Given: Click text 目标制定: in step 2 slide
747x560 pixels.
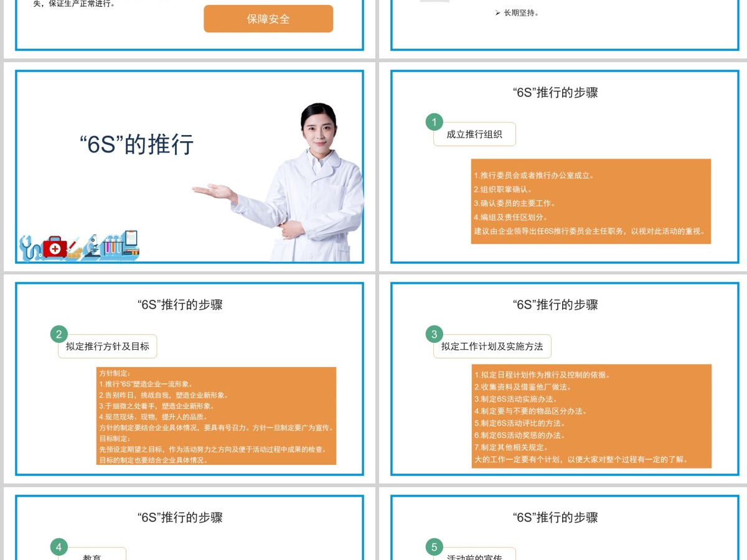Looking at the screenshot, I should (x=115, y=439).
